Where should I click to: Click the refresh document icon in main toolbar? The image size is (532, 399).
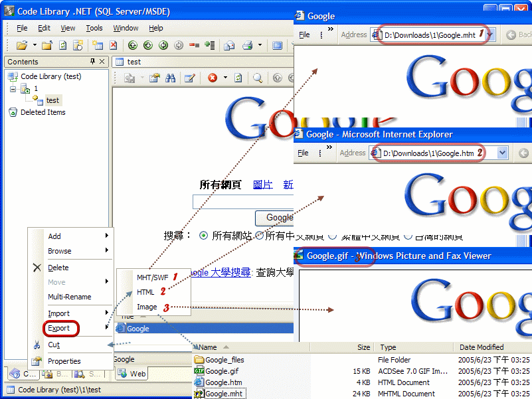click(63, 44)
